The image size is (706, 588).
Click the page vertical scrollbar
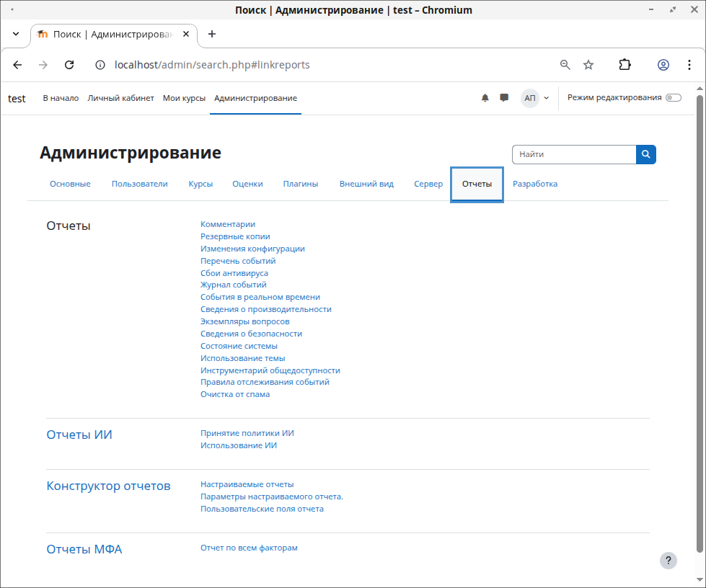[700, 324]
